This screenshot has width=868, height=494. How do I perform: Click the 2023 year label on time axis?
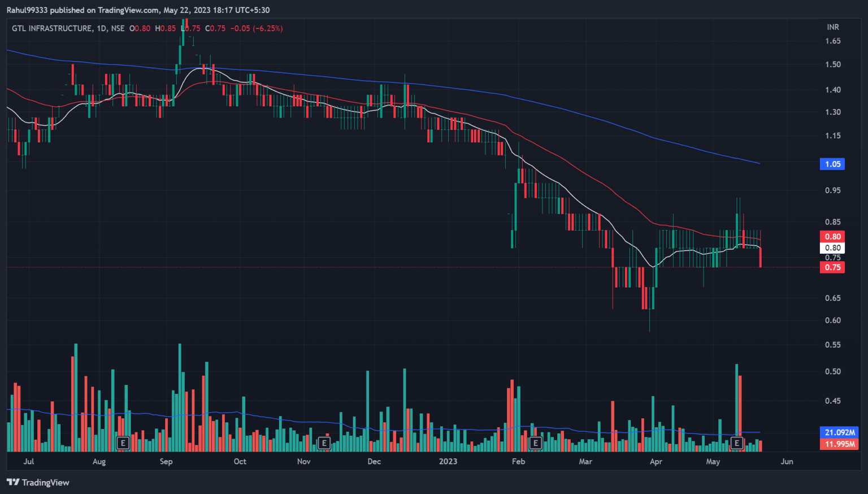point(448,461)
